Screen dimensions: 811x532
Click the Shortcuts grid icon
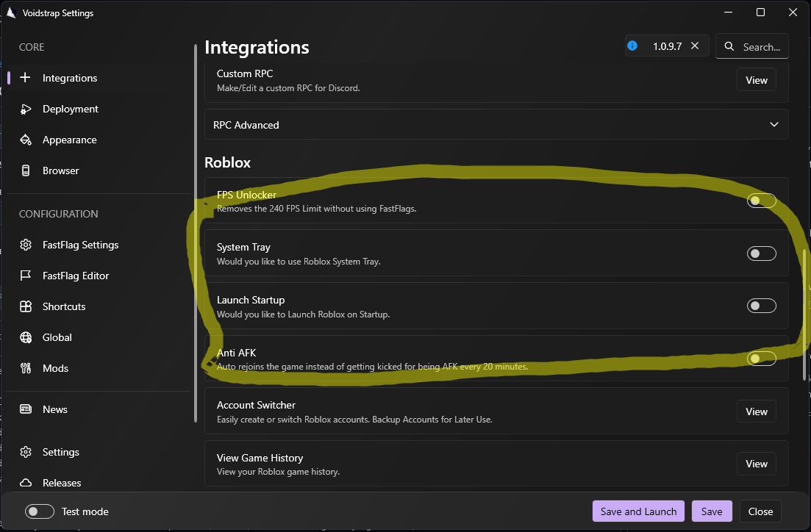(25, 306)
